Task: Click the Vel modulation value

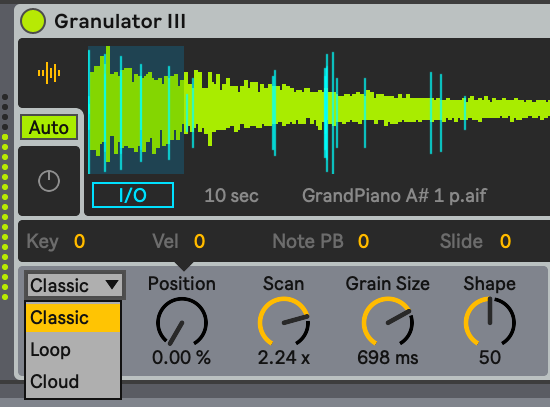Action: tap(200, 241)
